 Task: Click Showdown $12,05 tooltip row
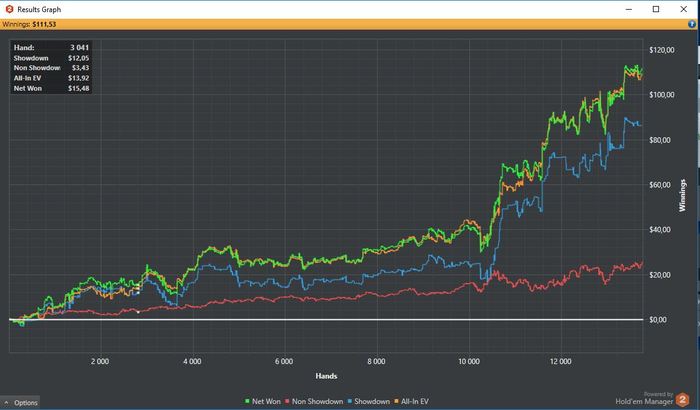pos(51,58)
